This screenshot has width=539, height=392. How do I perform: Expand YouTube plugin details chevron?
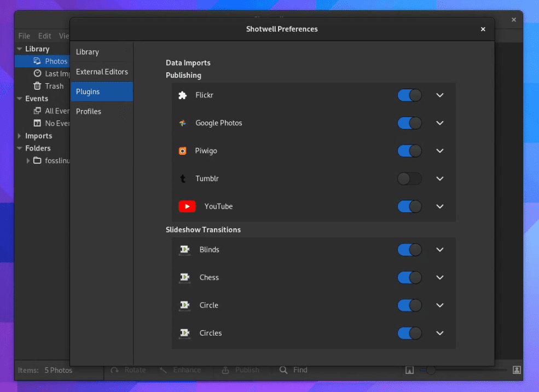click(439, 206)
